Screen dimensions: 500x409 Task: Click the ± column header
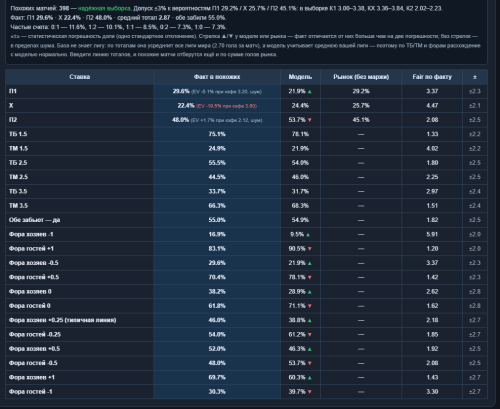pos(475,77)
